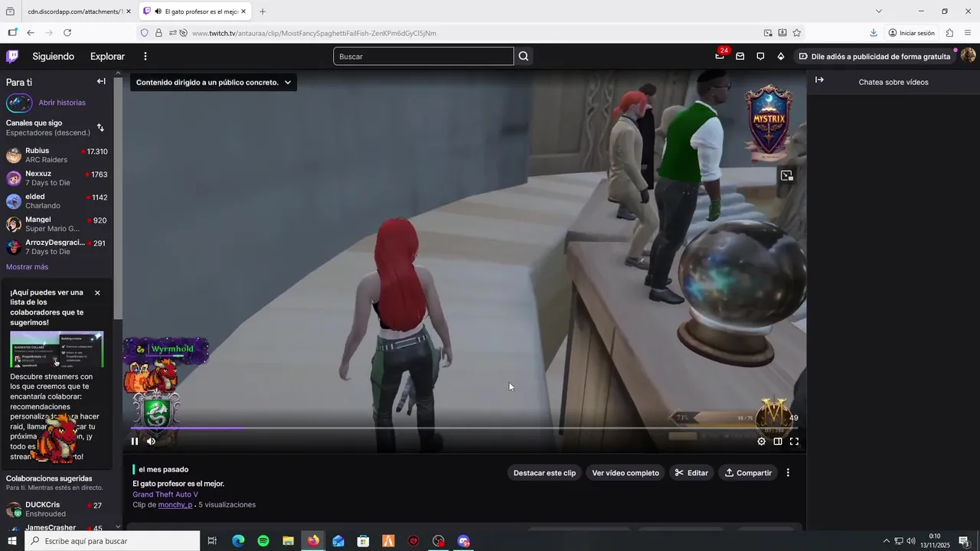This screenshot has width=980, height=551.
Task: Click the suggested collabs preview thumbnail
Action: pos(57,349)
